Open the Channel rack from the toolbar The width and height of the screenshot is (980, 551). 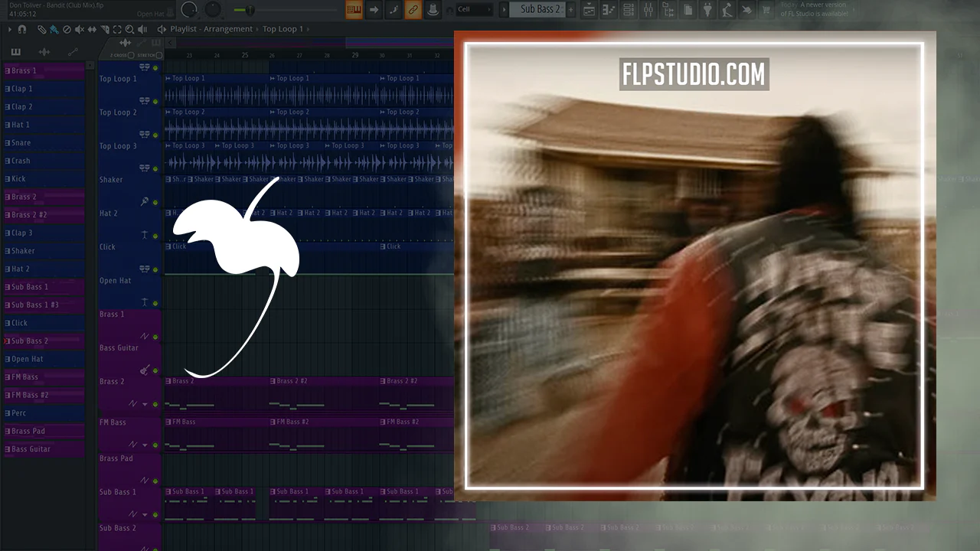coord(629,10)
